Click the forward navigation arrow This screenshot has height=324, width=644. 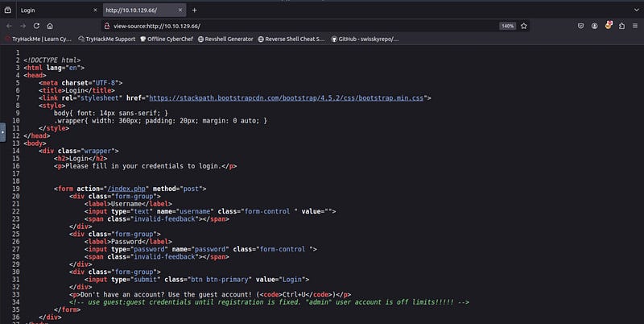[x=23, y=26]
